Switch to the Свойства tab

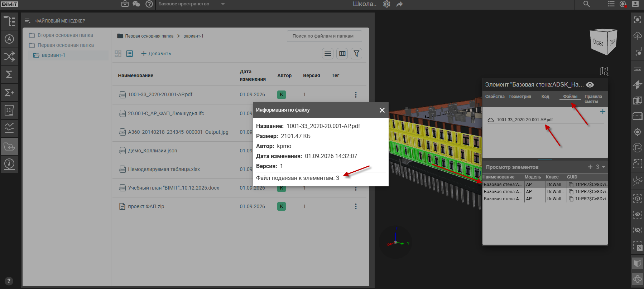click(495, 97)
